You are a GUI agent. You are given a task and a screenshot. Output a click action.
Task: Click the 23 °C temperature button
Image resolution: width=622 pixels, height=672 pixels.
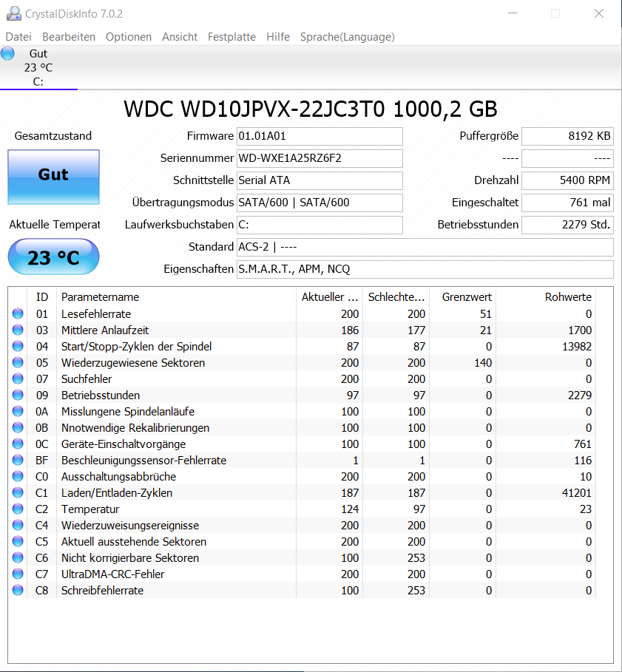click(x=53, y=257)
